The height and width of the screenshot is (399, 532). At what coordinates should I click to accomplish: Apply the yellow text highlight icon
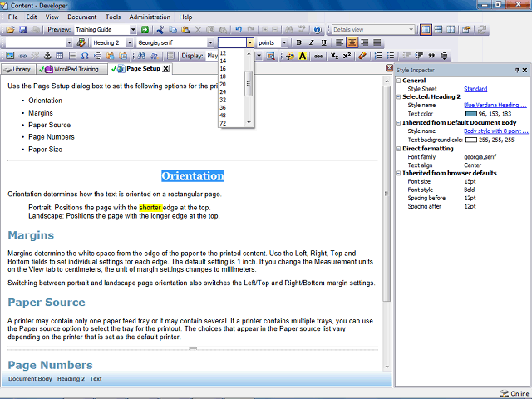(x=303, y=56)
